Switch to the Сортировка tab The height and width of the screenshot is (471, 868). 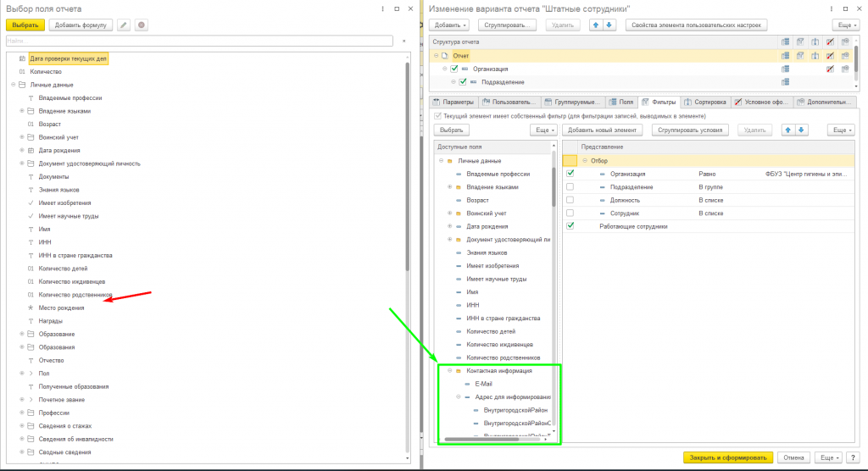coord(704,102)
